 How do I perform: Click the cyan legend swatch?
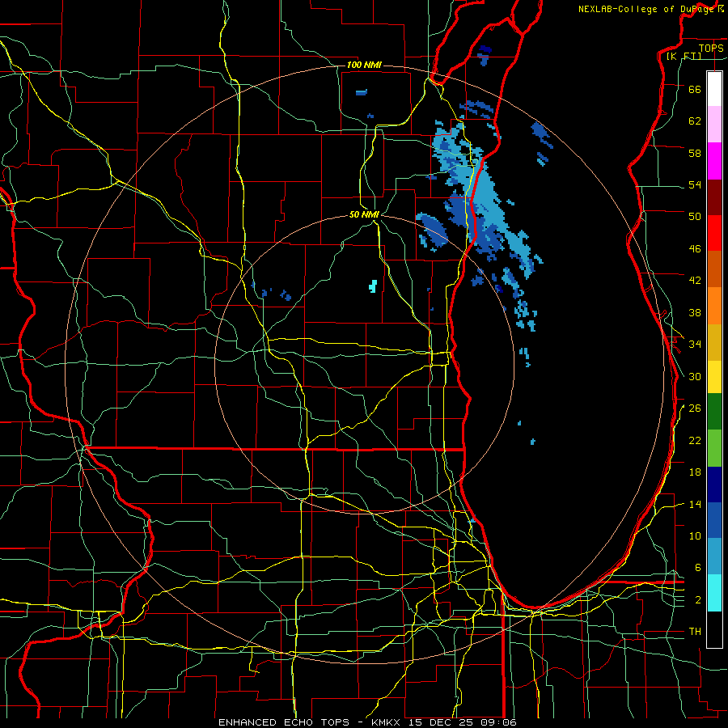tap(714, 593)
